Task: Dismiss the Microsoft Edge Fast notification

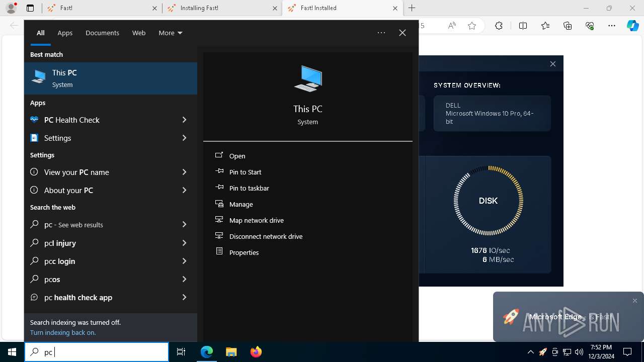Action: (x=635, y=301)
